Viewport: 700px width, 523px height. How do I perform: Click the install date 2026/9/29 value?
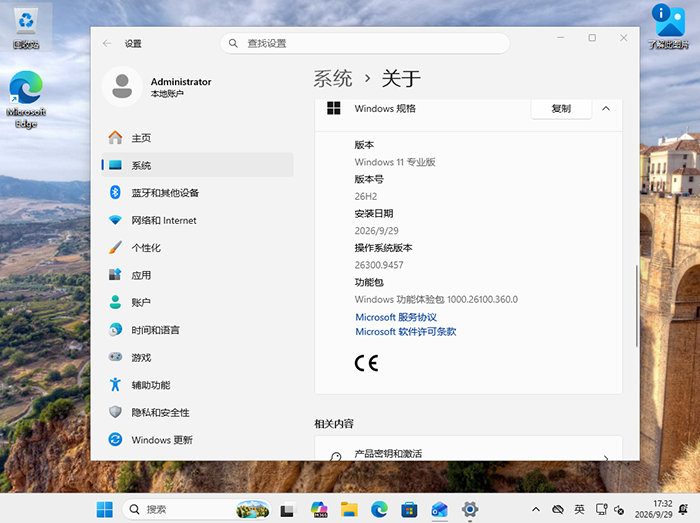pos(376,231)
